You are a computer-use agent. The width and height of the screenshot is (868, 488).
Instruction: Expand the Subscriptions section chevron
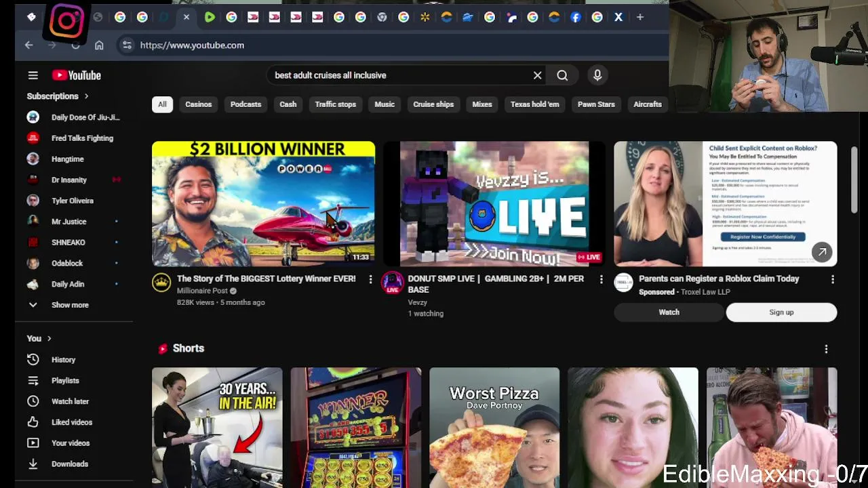(86, 96)
